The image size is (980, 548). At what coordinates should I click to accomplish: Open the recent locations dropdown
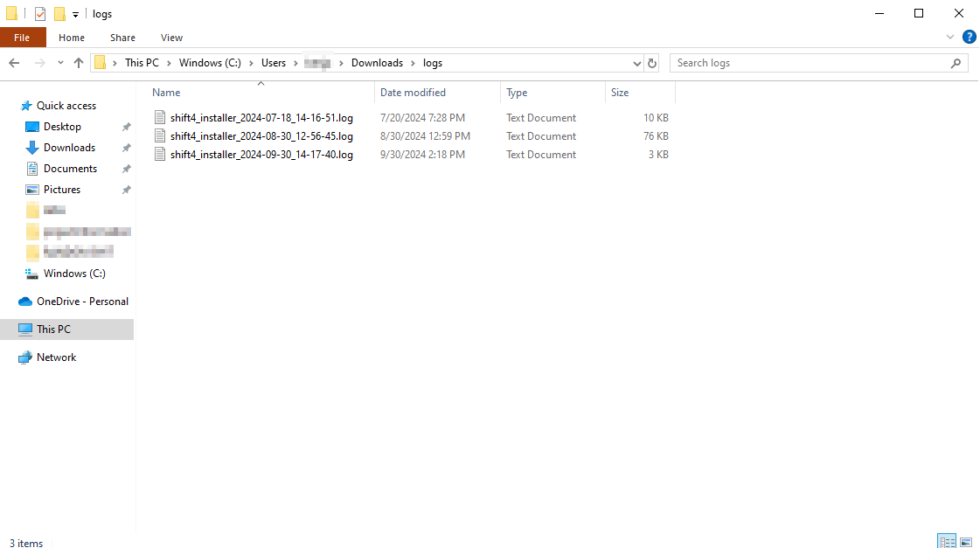pyautogui.click(x=60, y=63)
